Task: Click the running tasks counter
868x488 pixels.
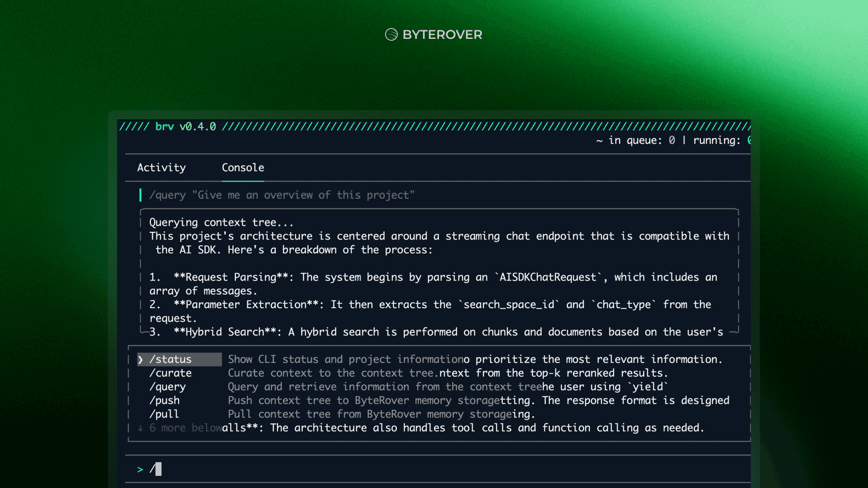Action: pos(721,141)
